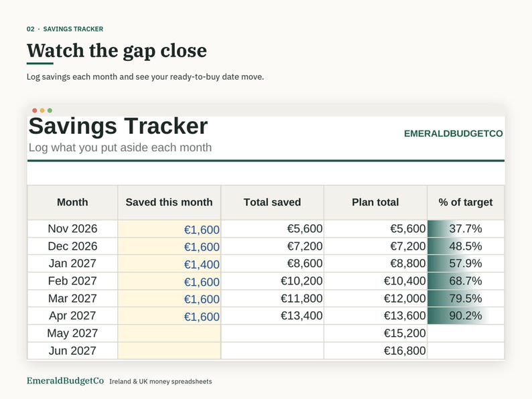Click the €13,400 total saved cell
This screenshot has width=532, height=399.
coord(272,315)
